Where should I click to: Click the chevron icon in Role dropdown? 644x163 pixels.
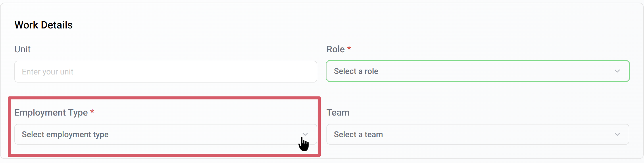[x=617, y=71]
